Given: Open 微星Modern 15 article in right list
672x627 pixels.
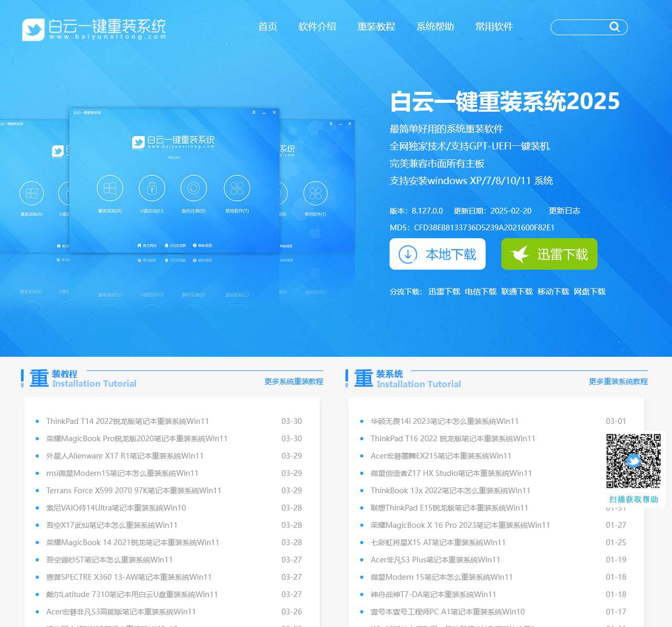Looking at the screenshot, I should (442, 577).
